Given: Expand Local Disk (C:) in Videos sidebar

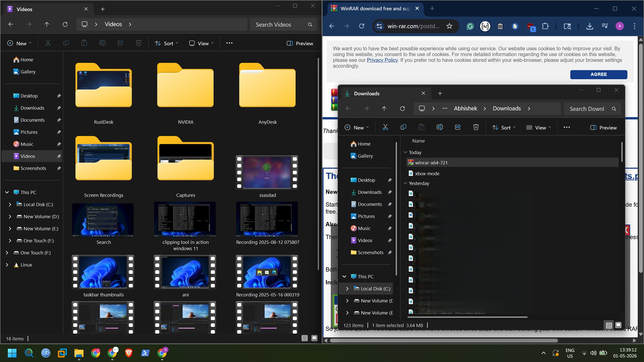Looking at the screenshot, I should click(x=10, y=204).
